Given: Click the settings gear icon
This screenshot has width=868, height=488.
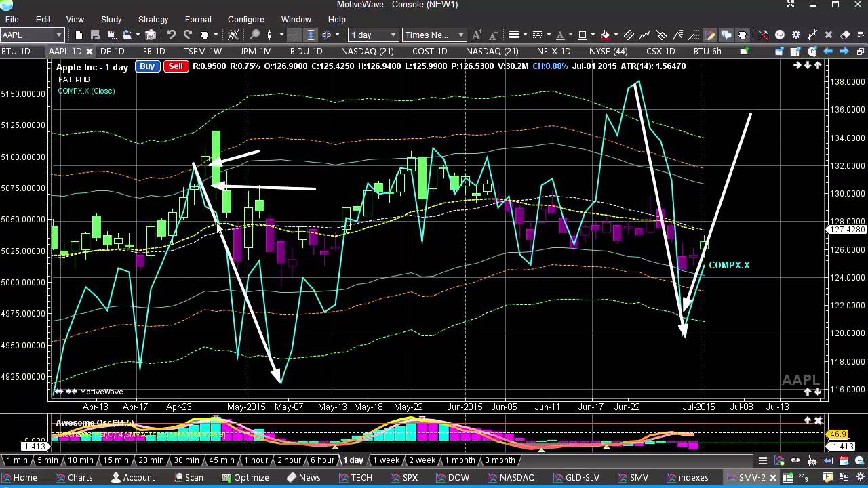Looking at the screenshot, I should [x=796, y=35].
